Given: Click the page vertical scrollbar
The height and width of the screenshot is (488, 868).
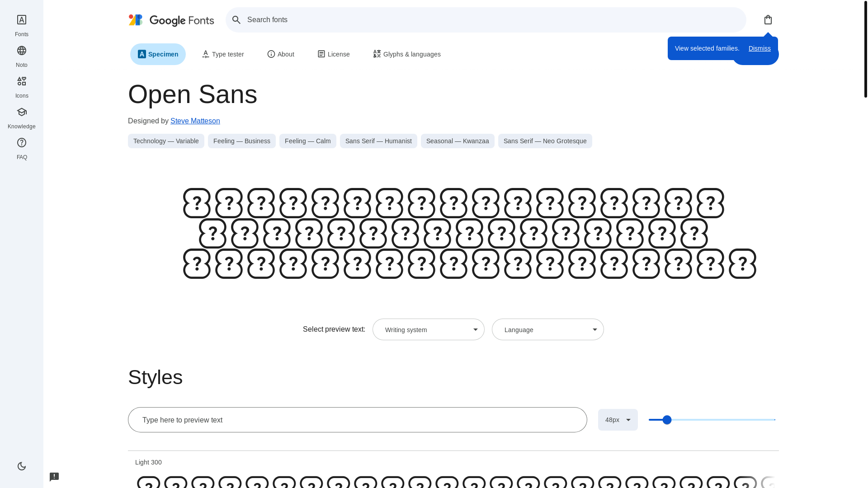Looking at the screenshot, I should (865, 49).
